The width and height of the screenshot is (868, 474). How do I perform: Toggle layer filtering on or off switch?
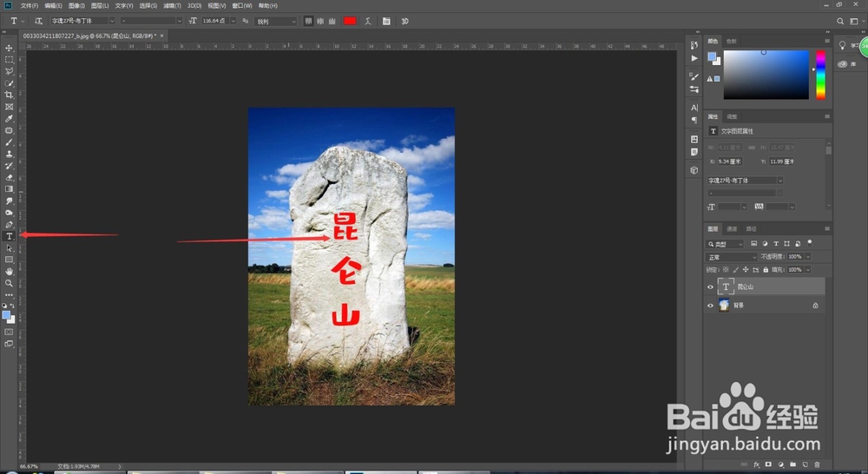click(x=809, y=242)
